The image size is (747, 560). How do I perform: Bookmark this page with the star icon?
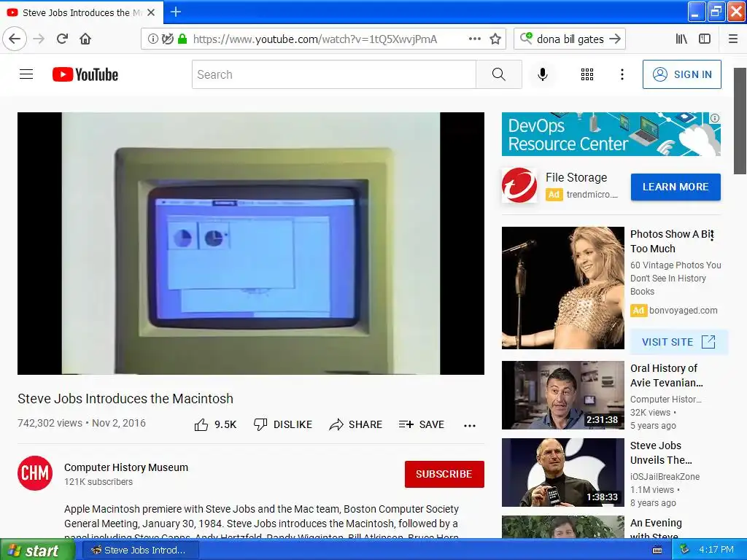[495, 39]
